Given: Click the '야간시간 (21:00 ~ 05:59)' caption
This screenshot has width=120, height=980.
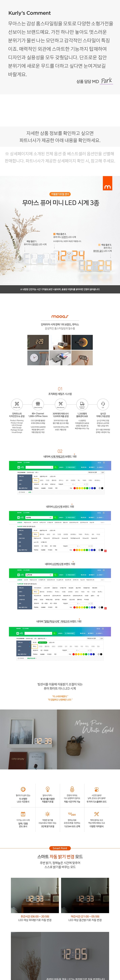Looking at the screenshot, I should pyautogui.click(x=85, y=916).
